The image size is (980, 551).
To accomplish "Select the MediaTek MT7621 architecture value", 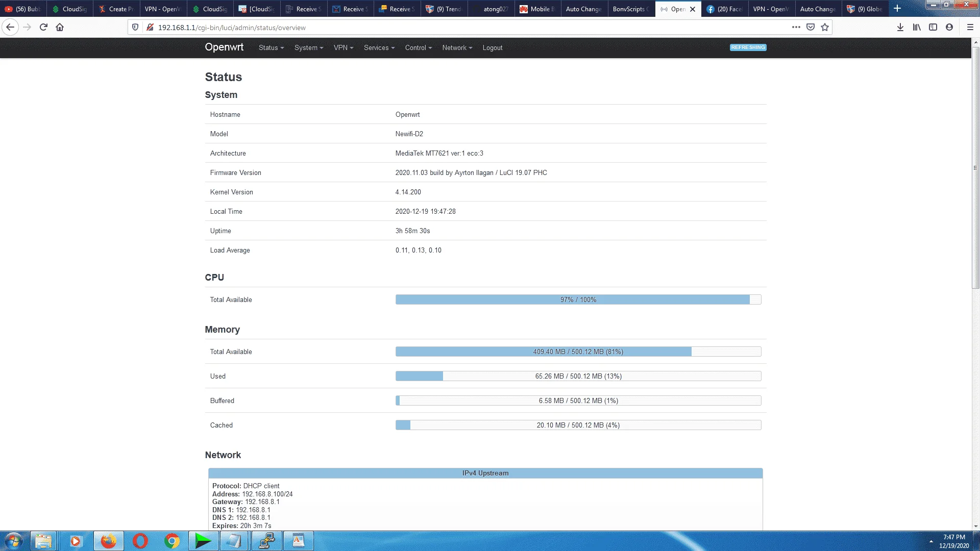I will coord(439,154).
